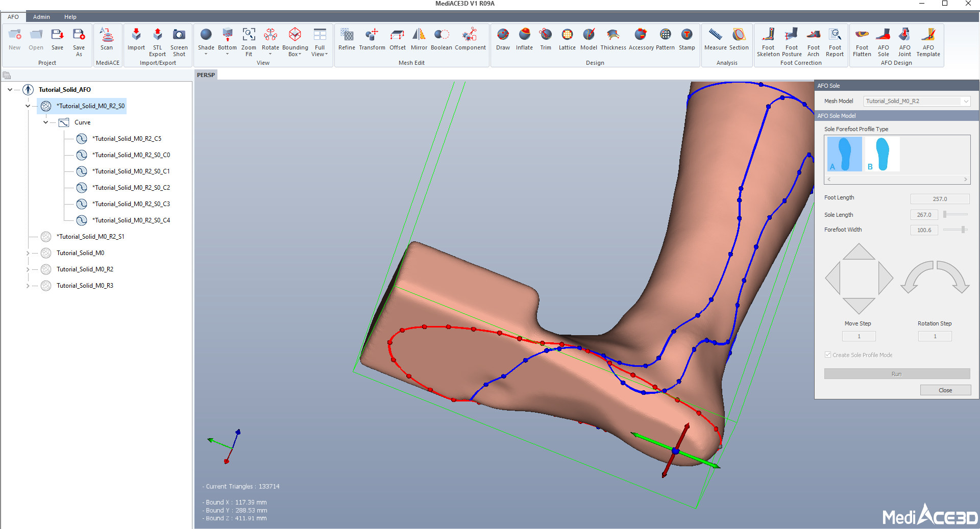
Task: Expand the Tutorial_Solid_M0 node
Action: (28, 253)
